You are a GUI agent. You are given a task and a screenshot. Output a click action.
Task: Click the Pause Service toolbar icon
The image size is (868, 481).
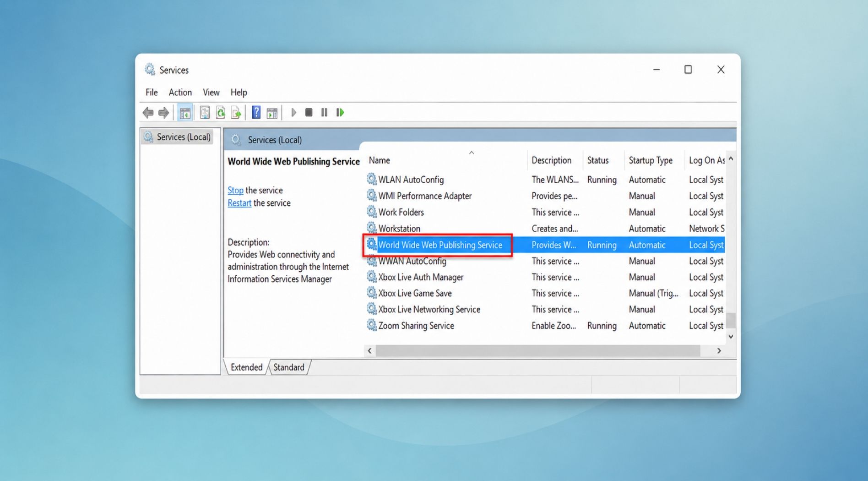point(324,112)
